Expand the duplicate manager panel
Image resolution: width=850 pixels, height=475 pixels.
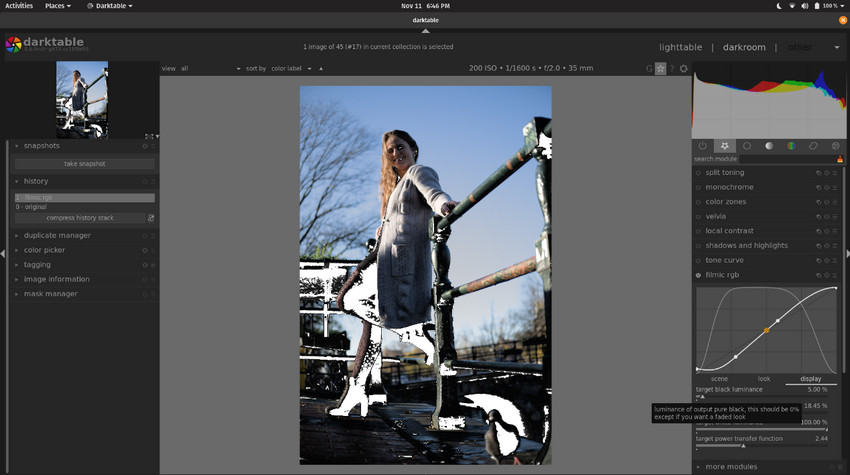(x=16, y=236)
